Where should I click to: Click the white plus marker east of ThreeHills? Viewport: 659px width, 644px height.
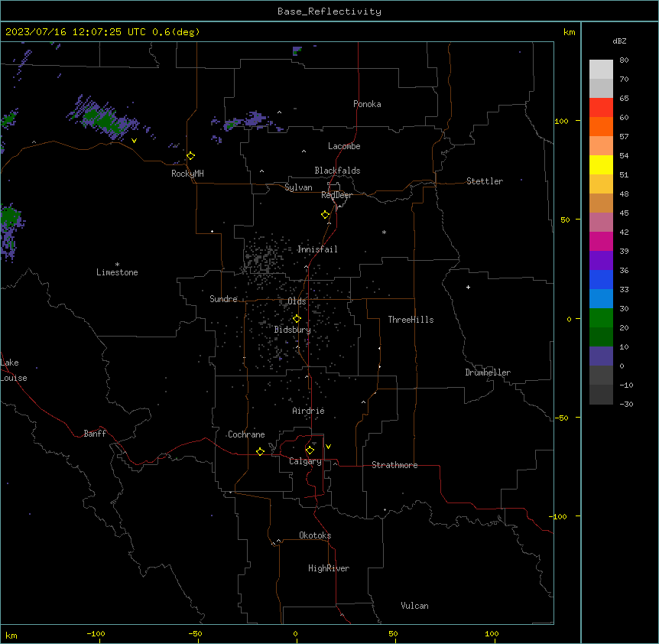click(468, 287)
